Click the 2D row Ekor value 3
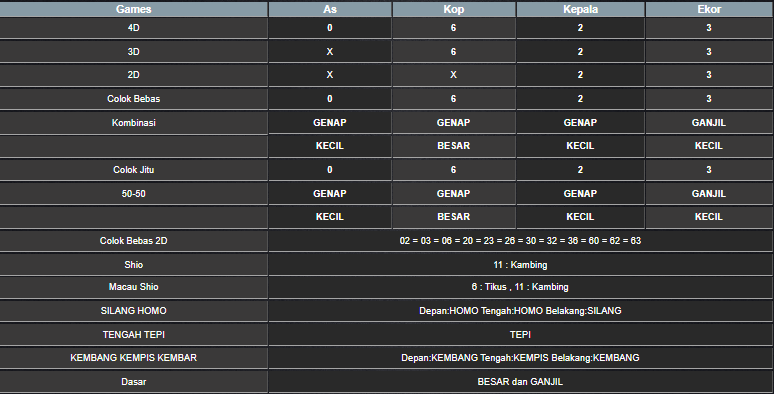This screenshot has height=394, width=774. tap(709, 75)
